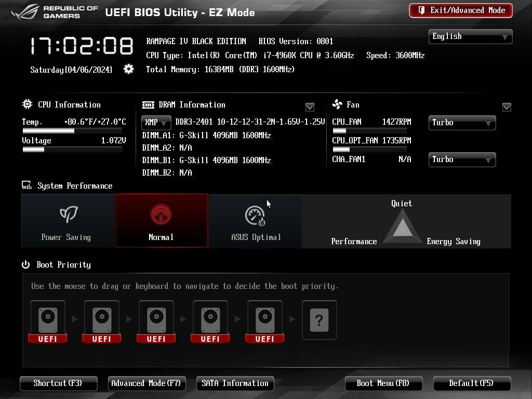The height and width of the screenshot is (399, 532).
Task: Click the CPU voltage bar
Action: (72, 150)
